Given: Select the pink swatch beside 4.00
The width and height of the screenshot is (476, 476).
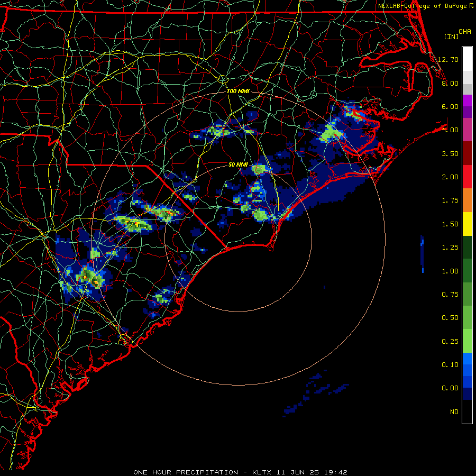Looking at the screenshot, I should point(467,130).
